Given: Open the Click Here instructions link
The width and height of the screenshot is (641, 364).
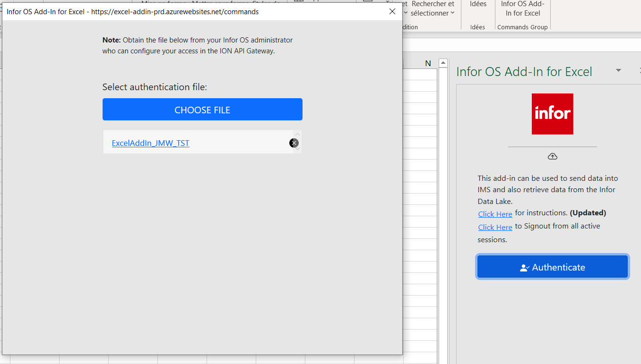Looking at the screenshot, I should coord(495,214).
